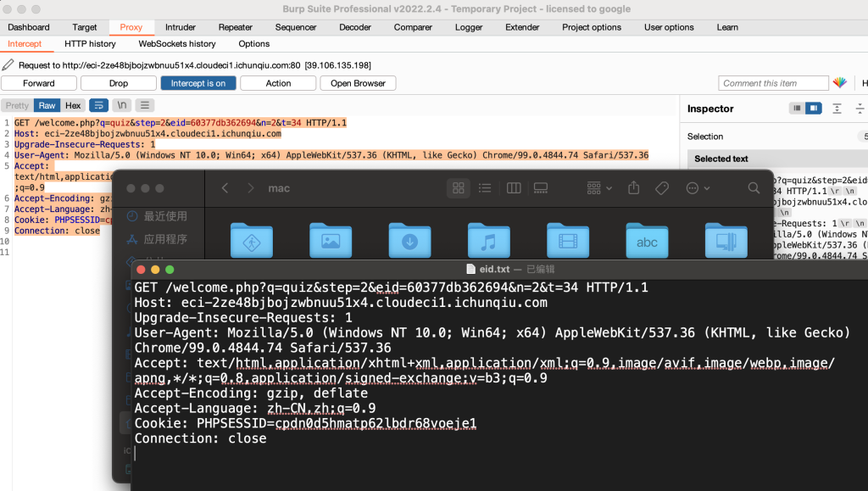Open the Comparer tab
Screen dimensions: 868x491
(x=413, y=27)
